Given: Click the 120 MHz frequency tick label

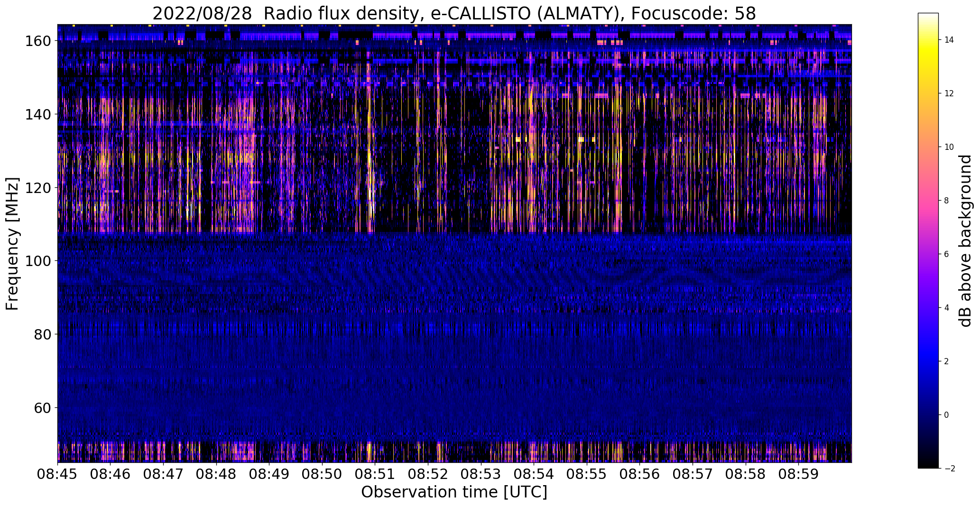Looking at the screenshot, I should pyautogui.click(x=37, y=188).
